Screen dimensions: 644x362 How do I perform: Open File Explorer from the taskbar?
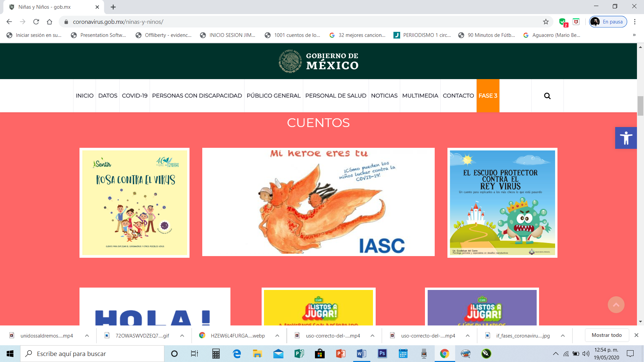coord(257,354)
